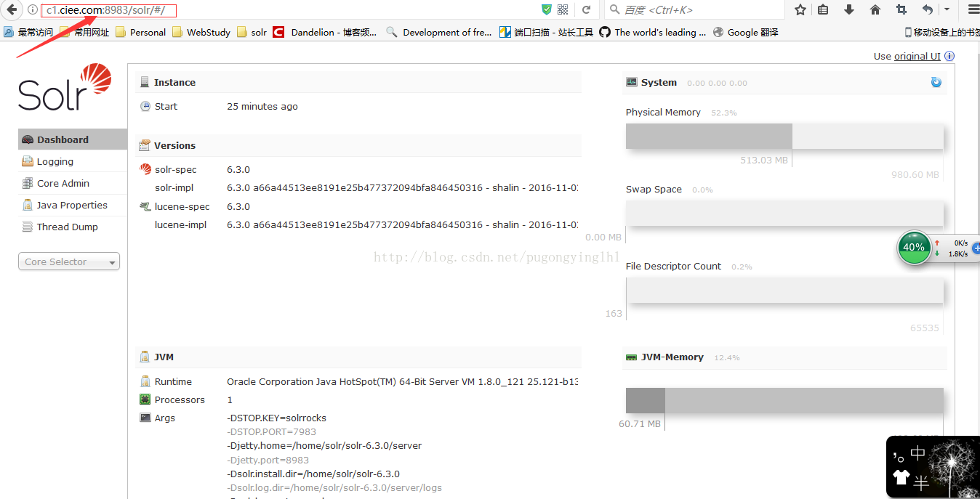Click the Swap Space usage bar
980x499 pixels.
point(784,214)
